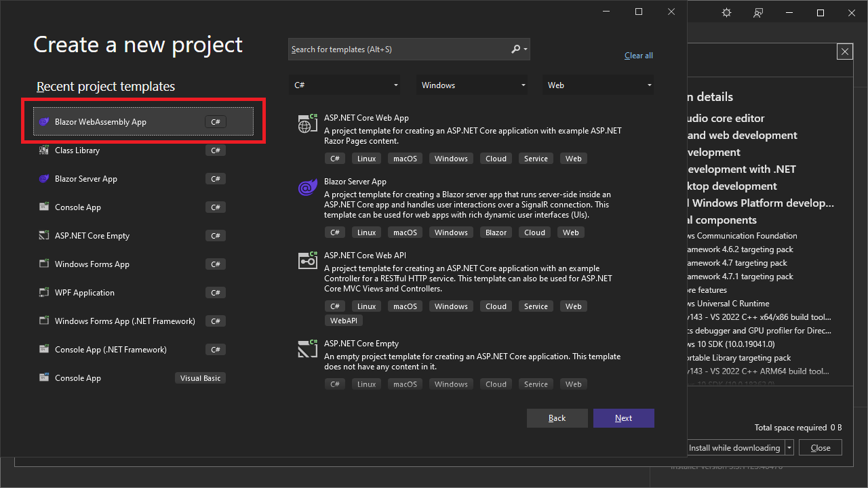Pick the Blazor Server App icon in recent templates
Image resolution: width=868 pixels, height=488 pixels.
pos(44,179)
